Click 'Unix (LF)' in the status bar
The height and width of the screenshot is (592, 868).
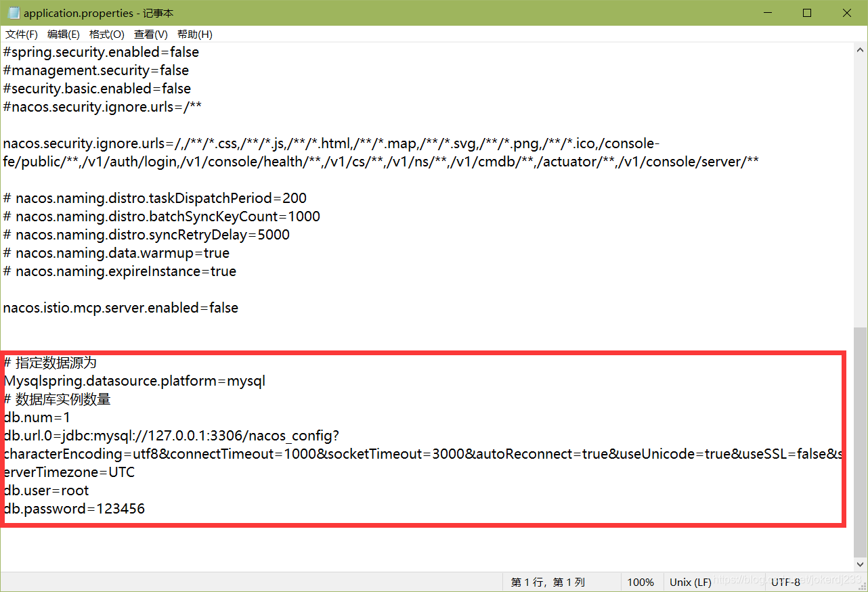tap(691, 582)
